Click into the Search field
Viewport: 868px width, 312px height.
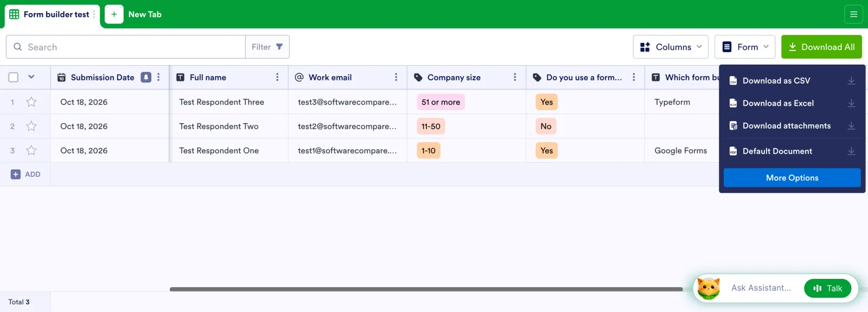[126, 47]
